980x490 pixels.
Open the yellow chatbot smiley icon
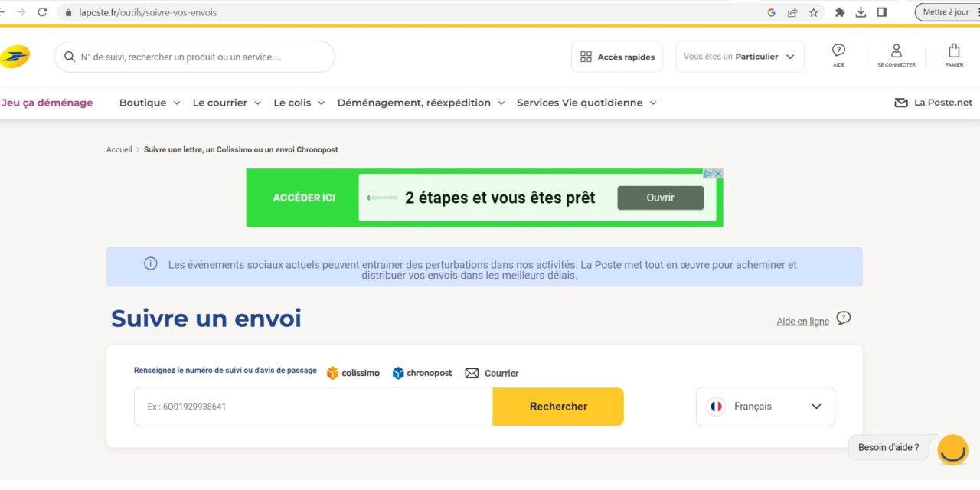[953, 449]
